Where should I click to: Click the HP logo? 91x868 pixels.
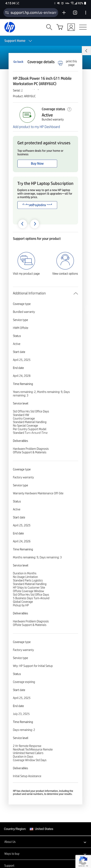click(10, 27)
